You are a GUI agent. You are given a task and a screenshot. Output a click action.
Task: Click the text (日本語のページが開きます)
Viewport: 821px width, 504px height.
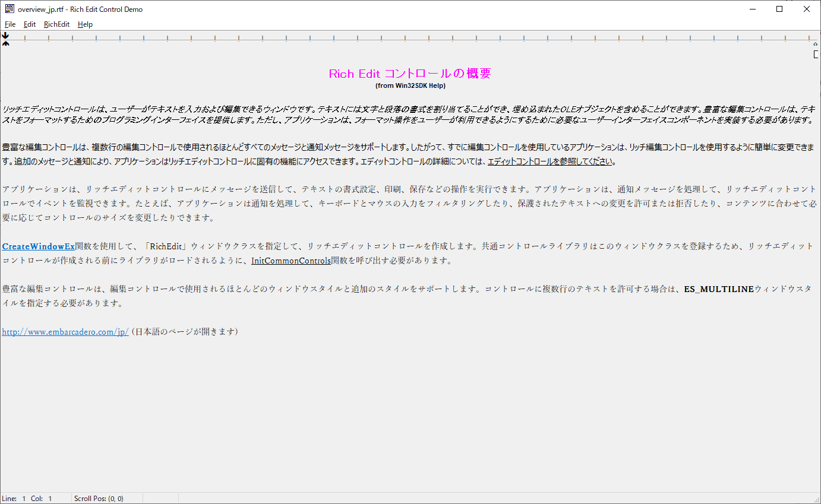tap(185, 332)
